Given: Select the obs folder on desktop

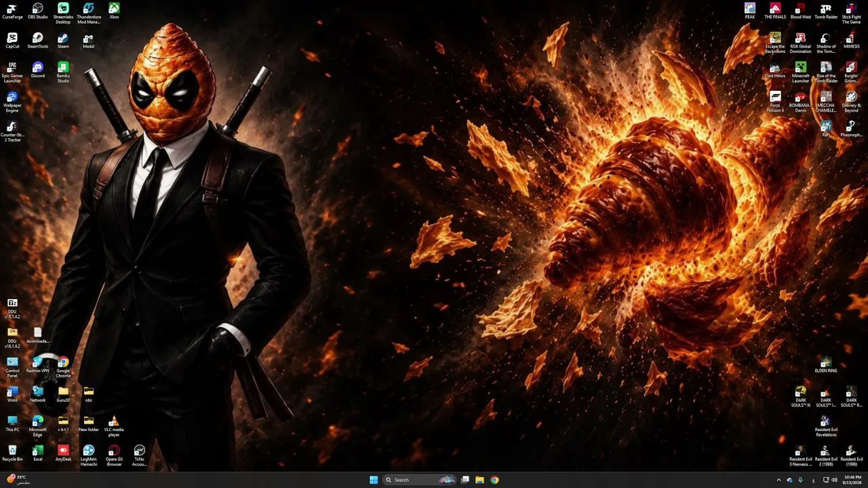Looking at the screenshot, I should click(x=89, y=394).
